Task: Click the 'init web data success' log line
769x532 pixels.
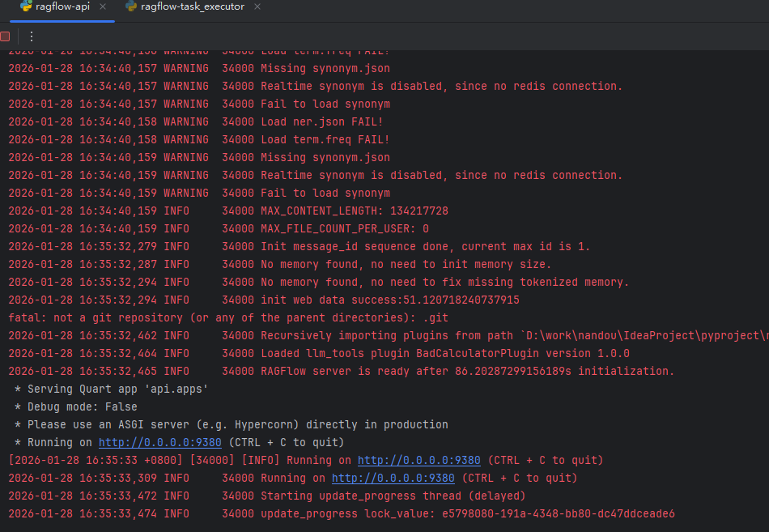Action: tap(264, 300)
